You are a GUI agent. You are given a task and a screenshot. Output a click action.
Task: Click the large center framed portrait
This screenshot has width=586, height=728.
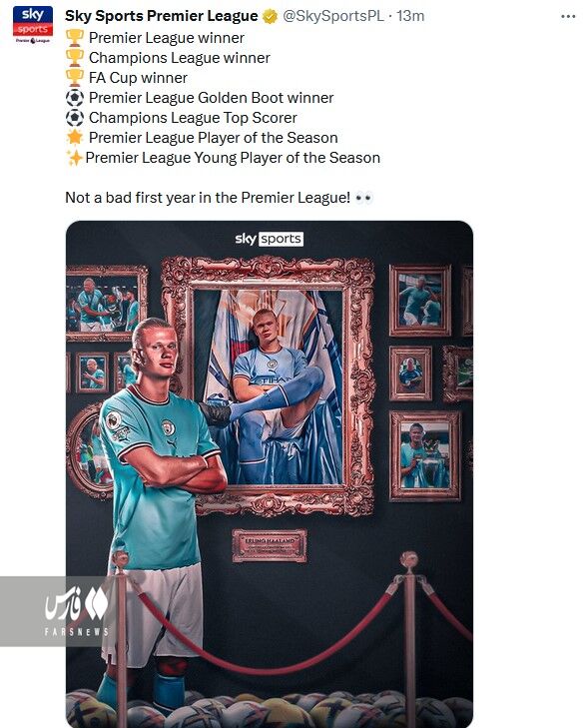point(269,386)
